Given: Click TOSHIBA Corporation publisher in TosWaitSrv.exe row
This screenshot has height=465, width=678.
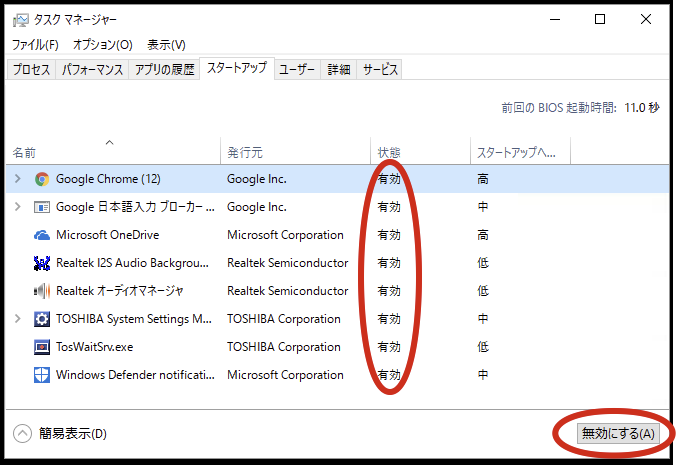Looking at the screenshot, I should (284, 347).
